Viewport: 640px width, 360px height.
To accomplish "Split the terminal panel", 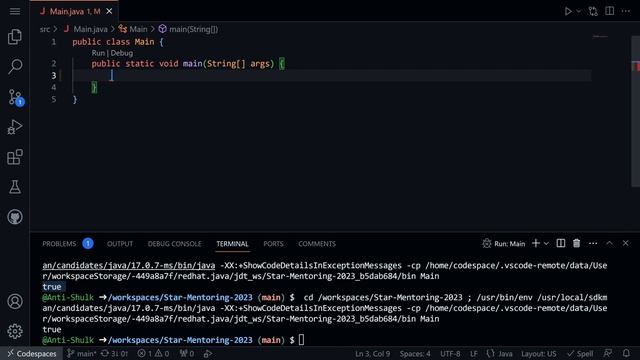I will (x=561, y=243).
